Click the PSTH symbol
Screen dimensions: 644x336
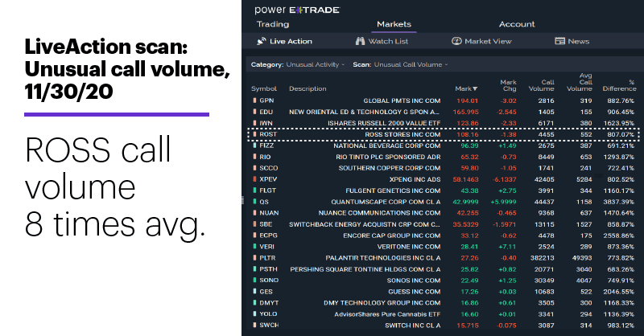pos(269,269)
